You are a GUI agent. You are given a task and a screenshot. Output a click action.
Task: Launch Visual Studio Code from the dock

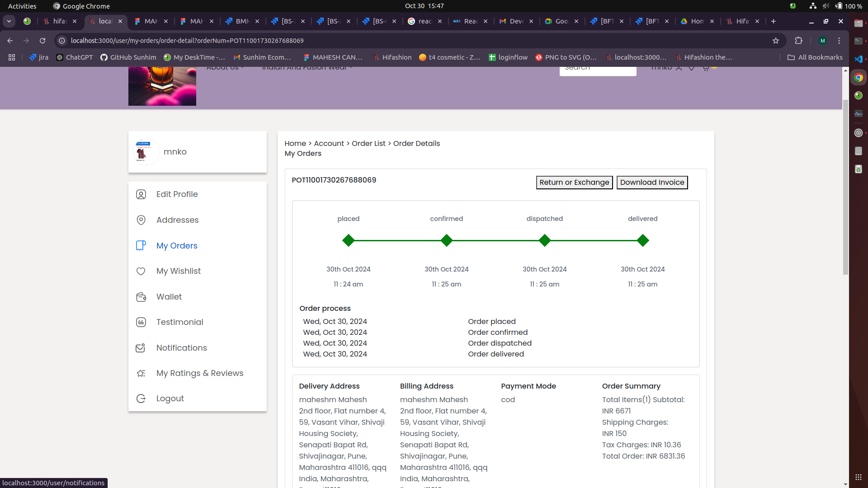859,59
